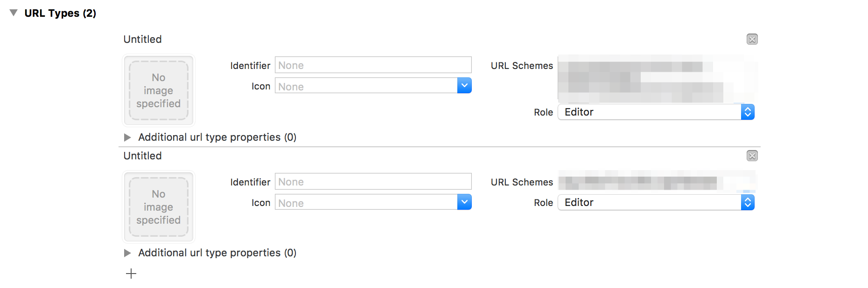The width and height of the screenshot is (868, 288).
Task: Open the first Role popup set to Editor
Action: click(x=656, y=112)
